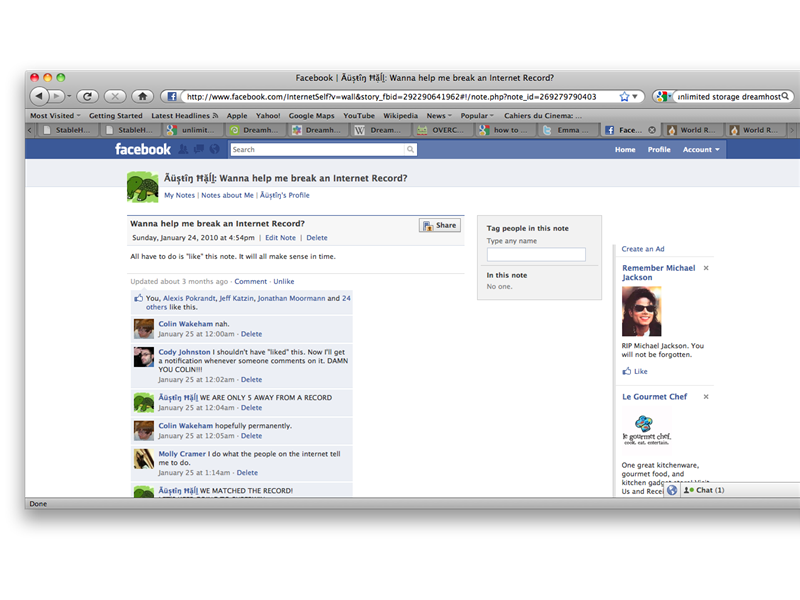Click the thumbs-up icon next to likes list

pos(138,298)
